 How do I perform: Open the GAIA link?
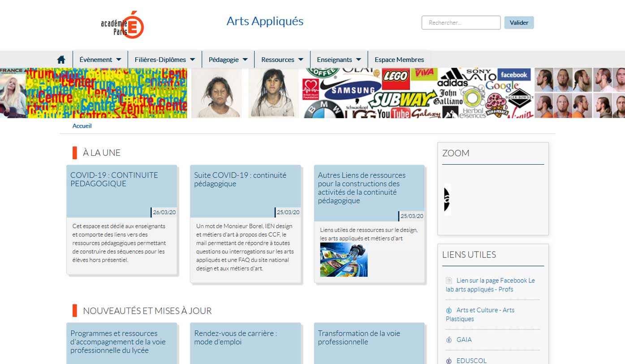(x=464, y=340)
